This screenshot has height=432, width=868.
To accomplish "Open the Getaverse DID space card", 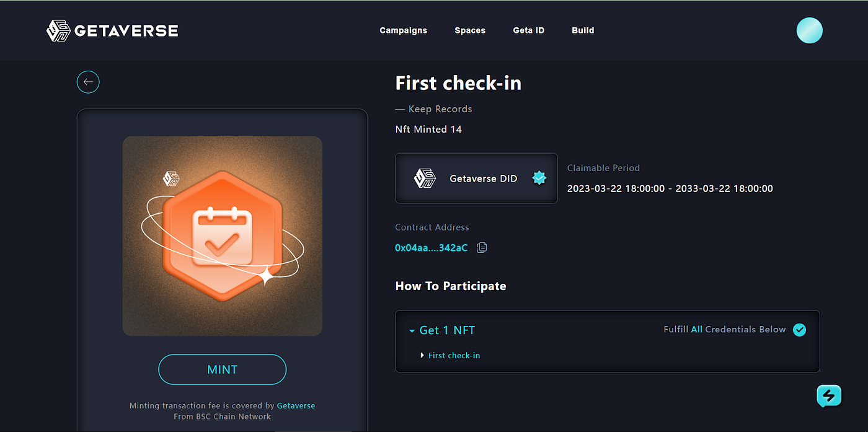I will (476, 179).
